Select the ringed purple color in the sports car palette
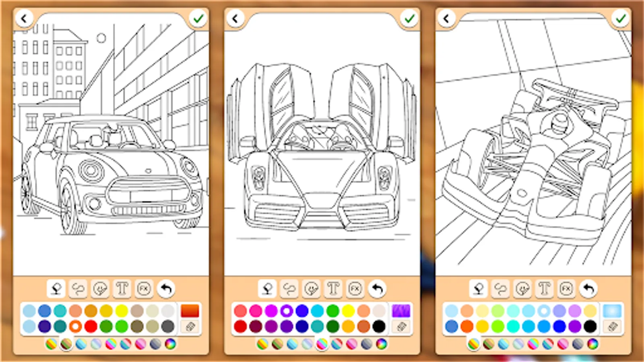Image resolution: width=644 pixels, height=362 pixels. 287,311
